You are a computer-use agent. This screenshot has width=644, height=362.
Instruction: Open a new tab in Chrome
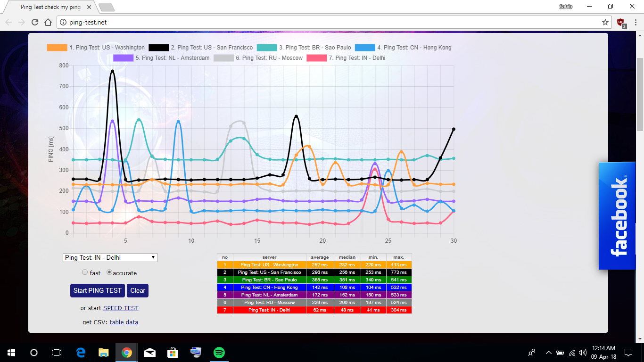[107, 8]
